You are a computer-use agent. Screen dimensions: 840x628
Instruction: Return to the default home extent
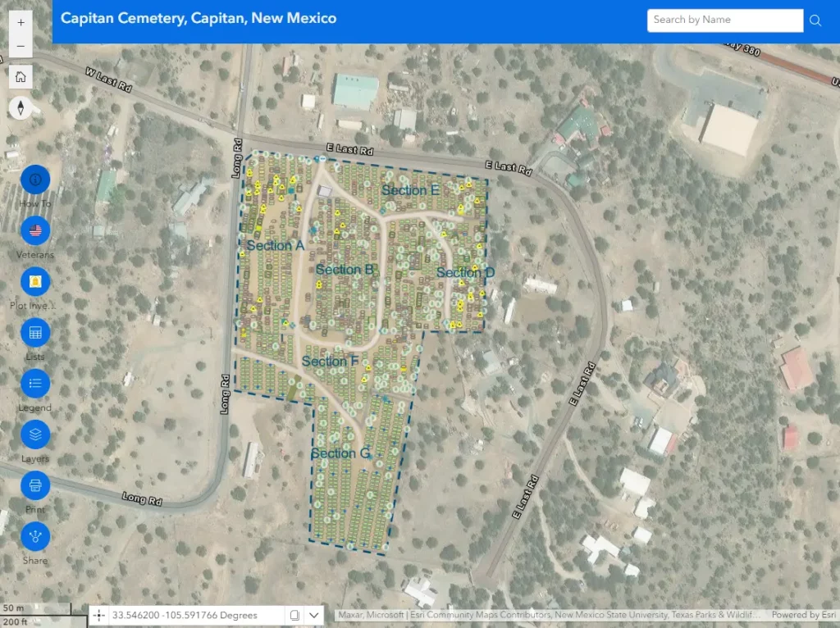click(21, 77)
